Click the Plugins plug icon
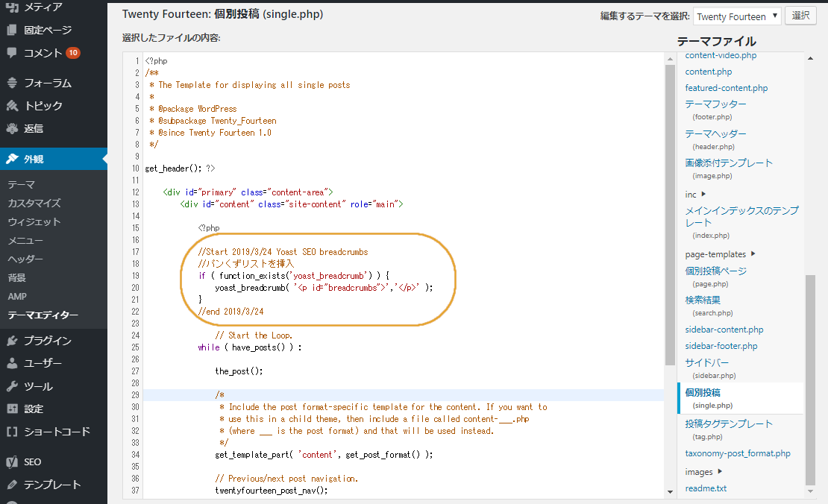The width and height of the screenshot is (828, 504). pos(12,341)
